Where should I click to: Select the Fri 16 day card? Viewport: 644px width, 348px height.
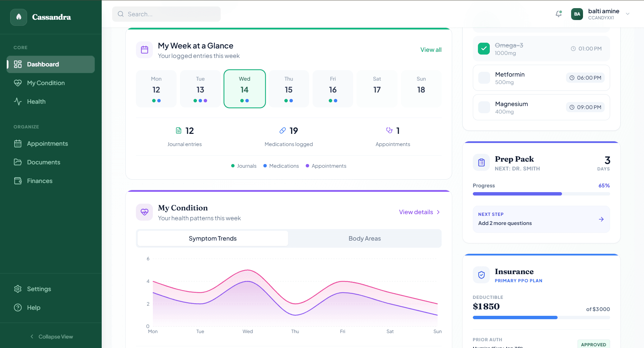[x=333, y=89]
